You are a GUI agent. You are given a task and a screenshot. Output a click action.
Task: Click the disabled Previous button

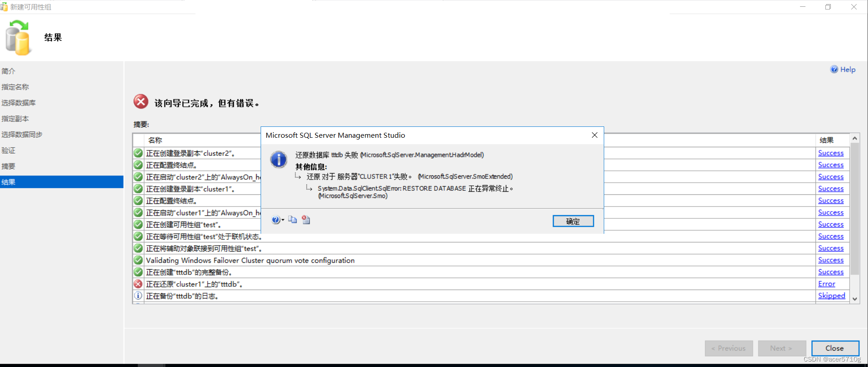pos(729,348)
